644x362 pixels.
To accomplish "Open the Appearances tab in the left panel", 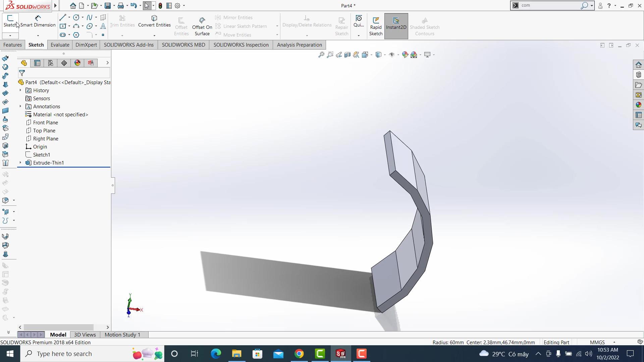I will [77, 63].
